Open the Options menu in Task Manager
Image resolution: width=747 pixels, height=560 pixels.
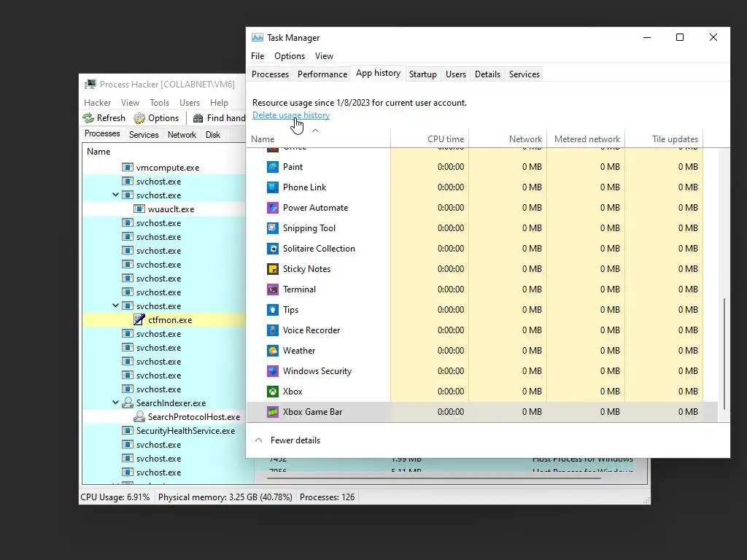click(x=289, y=56)
